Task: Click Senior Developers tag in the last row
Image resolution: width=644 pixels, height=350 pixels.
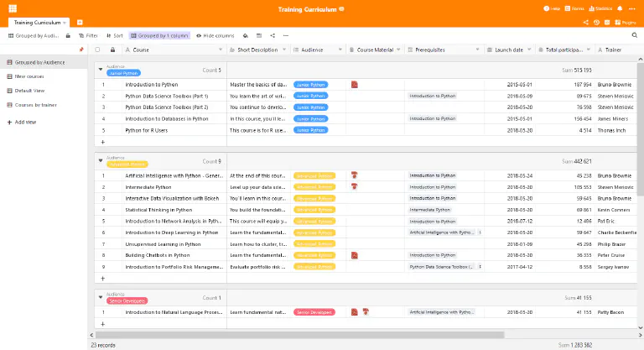Action: point(314,312)
